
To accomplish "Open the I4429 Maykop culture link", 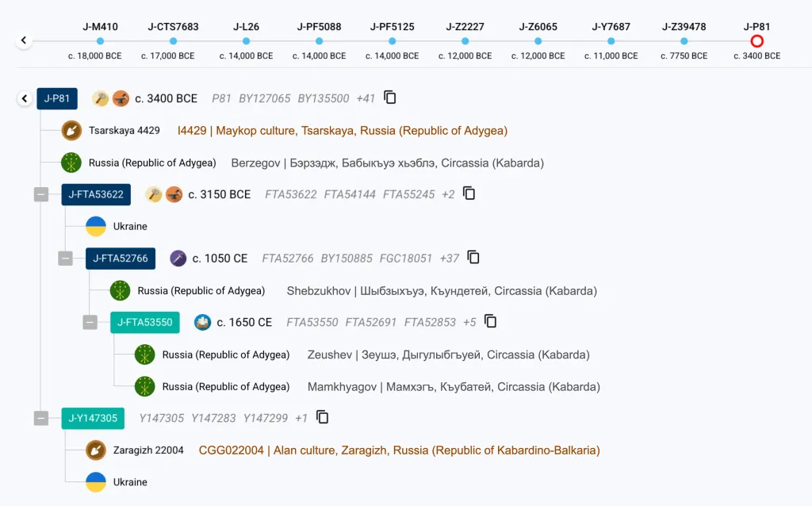I will click(343, 130).
